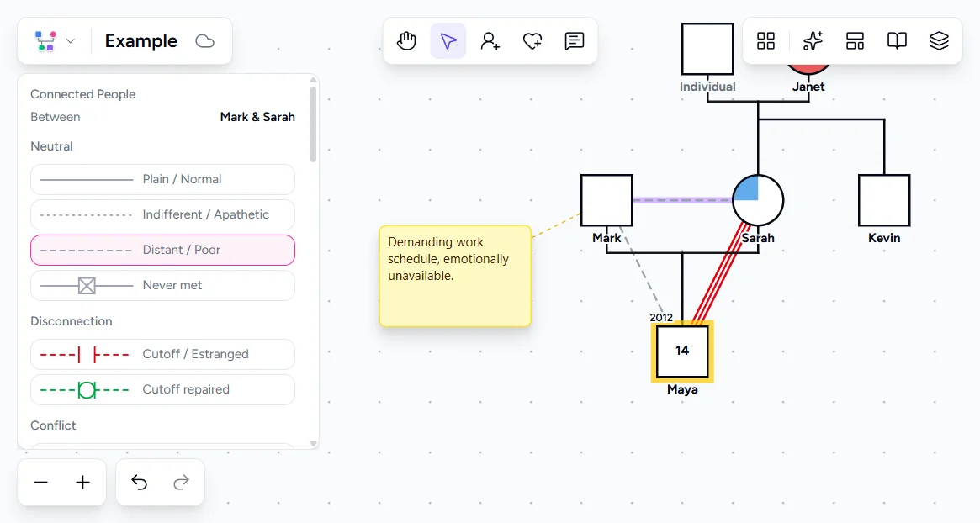The image size is (980, 523).
Task: Select the Mark square node
Action: 607,200
